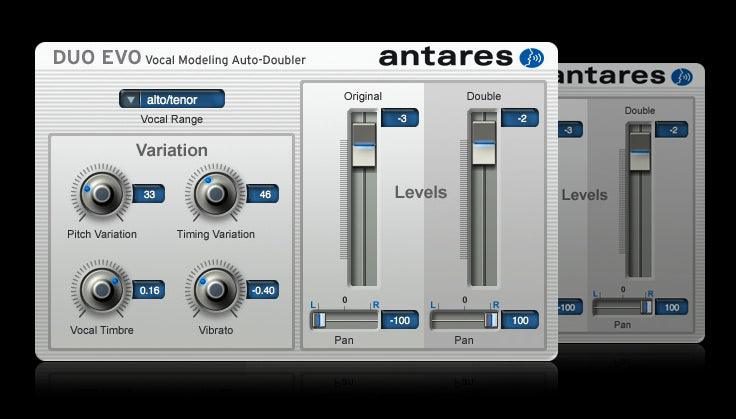Click the 'Variation' section heading
The height and width of the screenshot is (419, 736).
tap(172, 150)
